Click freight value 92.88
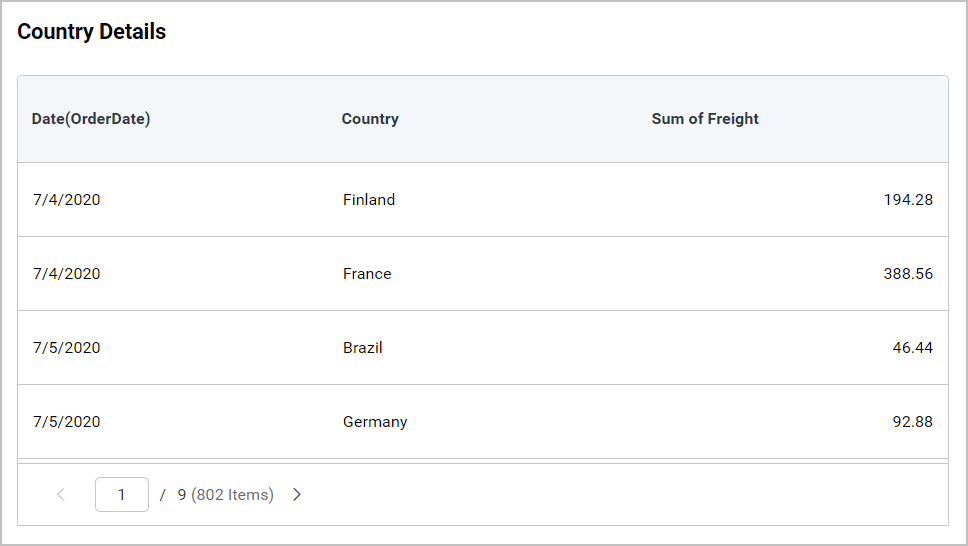The image size is (968, 546). (912, 422)
